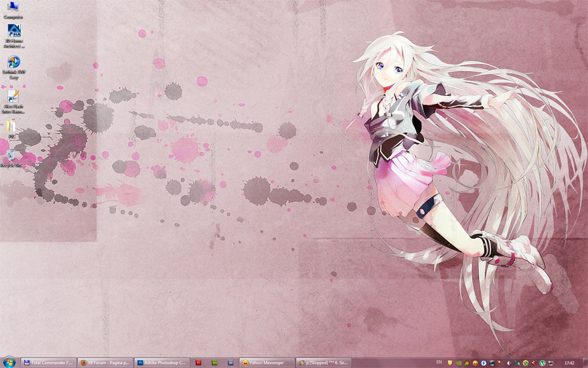This screenshot has width=588, height=368.
Task: Select the 3D Home Architect shortcut
Action: [14, 37]
